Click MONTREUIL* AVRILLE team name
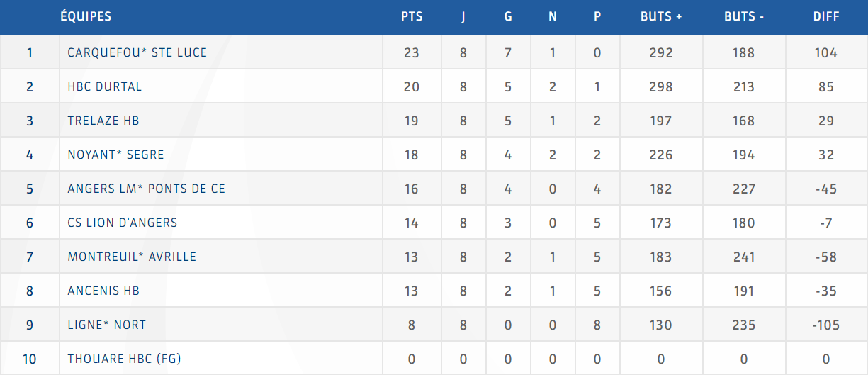This screenshot has height=375, width=868. coord(132,257)
